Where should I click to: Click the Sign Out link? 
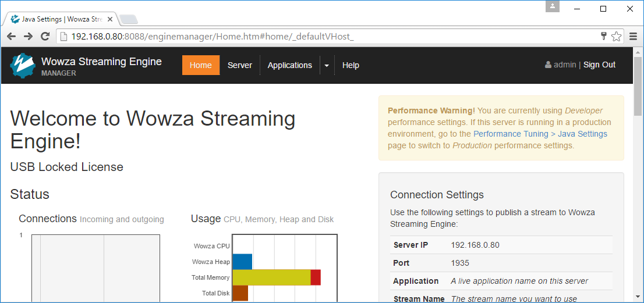(599, 65)
